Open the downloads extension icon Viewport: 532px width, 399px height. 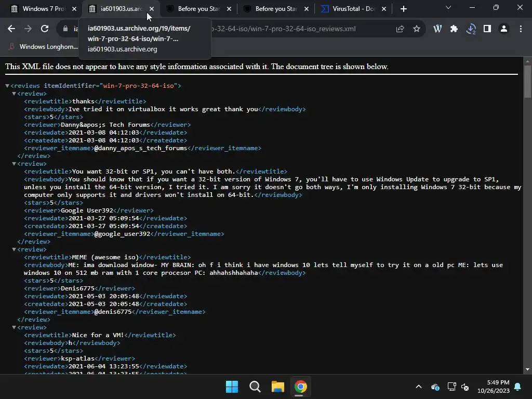[x=471, y=29]
